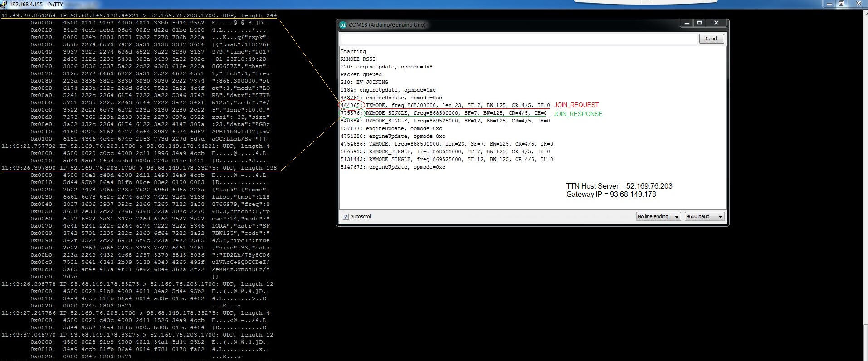Toggle the Autoscroll checkbox
Image resolution: width=868 pixels, height=361 pixels.
pyautogui.click(x=346, y=217)
